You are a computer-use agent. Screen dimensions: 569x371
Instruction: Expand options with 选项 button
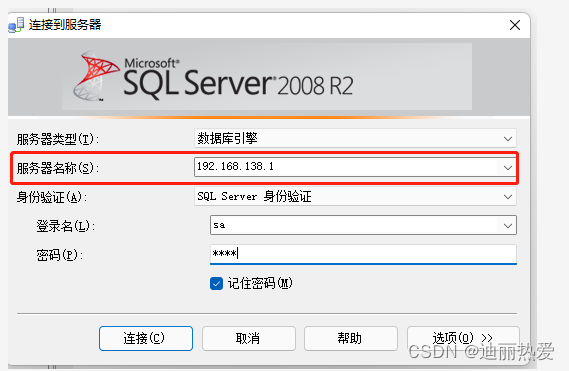tap(463, 338)
